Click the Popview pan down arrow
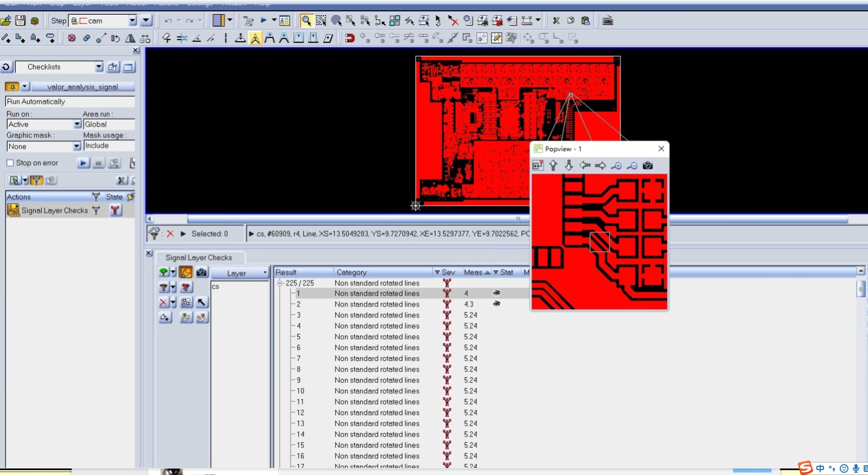Screen dimensions: 868x475 [x=569, y=165]
